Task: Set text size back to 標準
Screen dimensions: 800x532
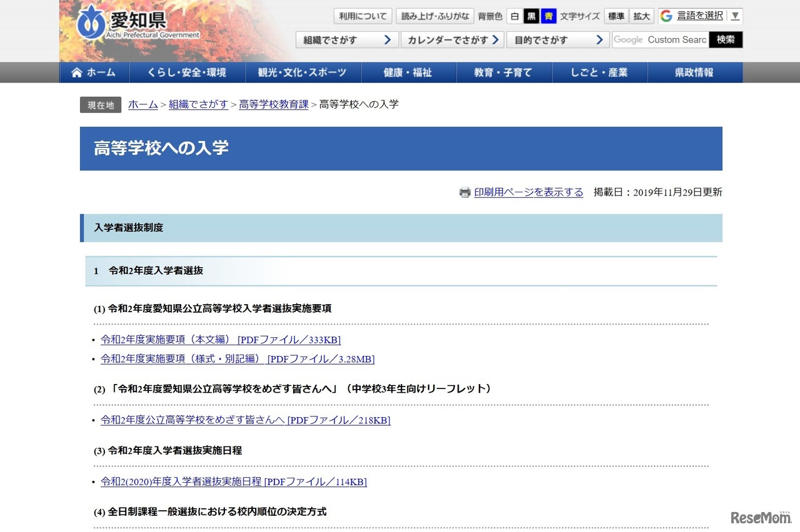Action: click(x=616, y=16)
